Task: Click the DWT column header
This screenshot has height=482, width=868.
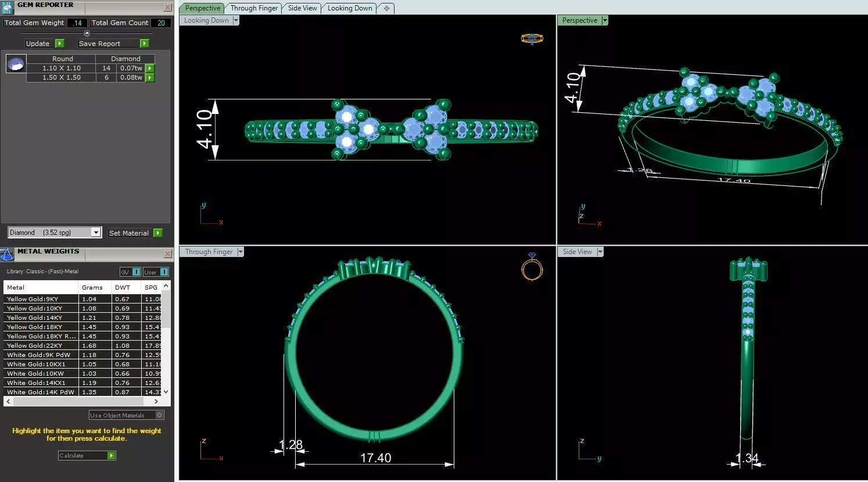Action: (126, 287)
